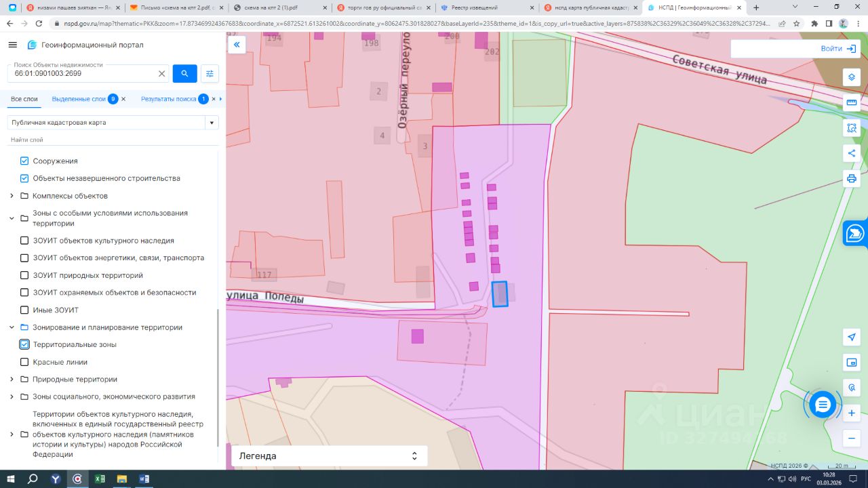Uncheck the Территориальные зоны layer
The width and height of the screenshot is (868, 488).
[x=24, y=344]
